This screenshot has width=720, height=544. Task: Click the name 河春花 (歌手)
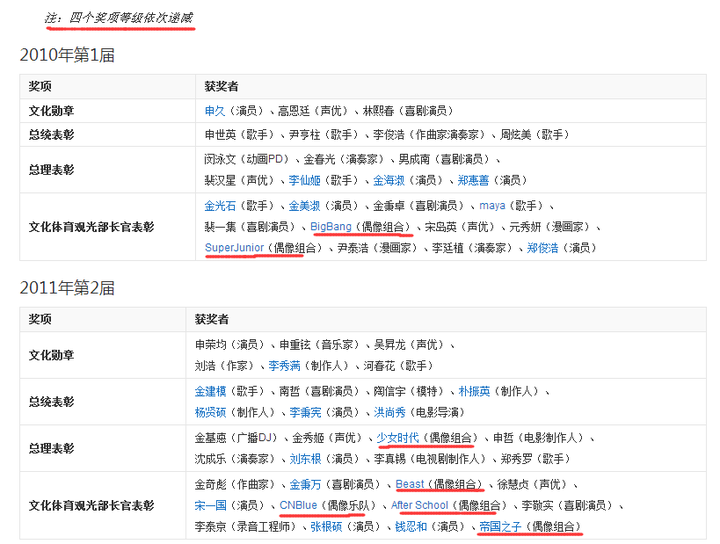click(399, 366)
